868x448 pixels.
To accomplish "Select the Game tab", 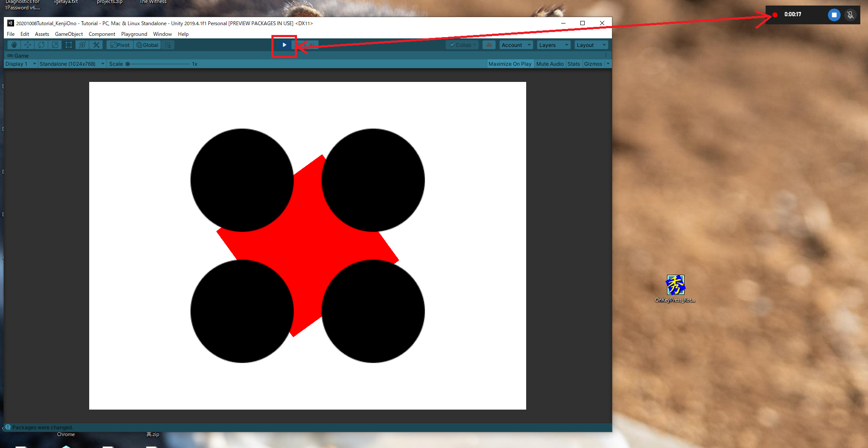I will tap(18, 55).
